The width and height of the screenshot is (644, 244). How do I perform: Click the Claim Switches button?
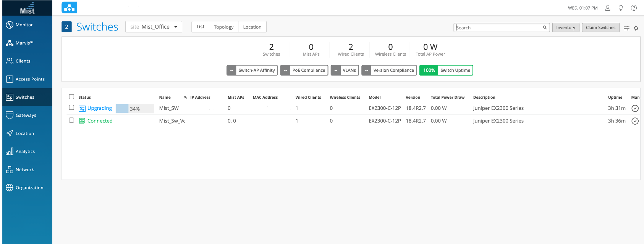click(x=600, y=27)
